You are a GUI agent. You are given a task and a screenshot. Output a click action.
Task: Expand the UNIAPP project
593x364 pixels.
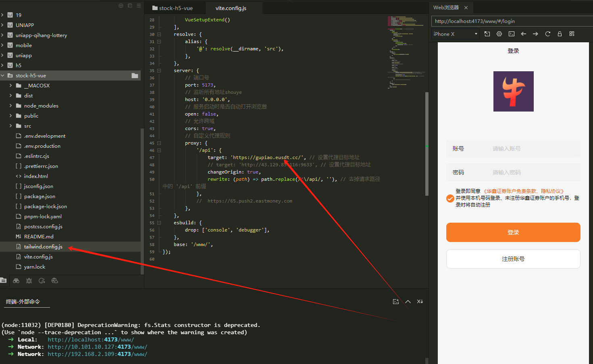pos(2,25)
